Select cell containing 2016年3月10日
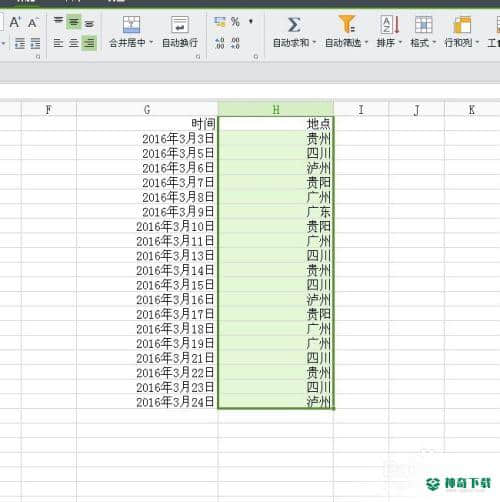 point(147,227)
